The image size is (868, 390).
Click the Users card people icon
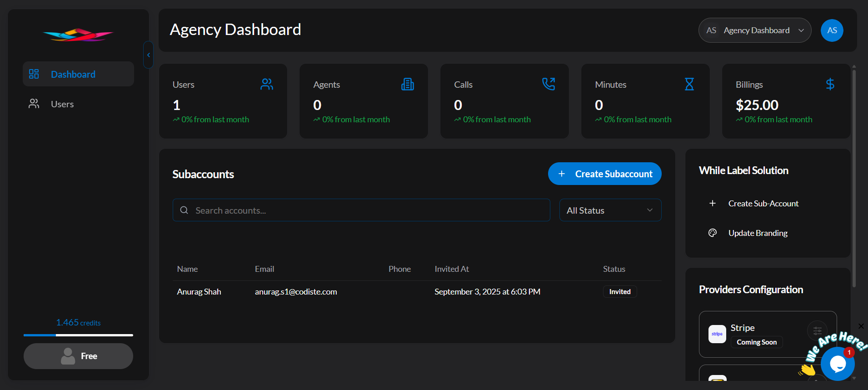pyautogui.click(x=267, y=84)
